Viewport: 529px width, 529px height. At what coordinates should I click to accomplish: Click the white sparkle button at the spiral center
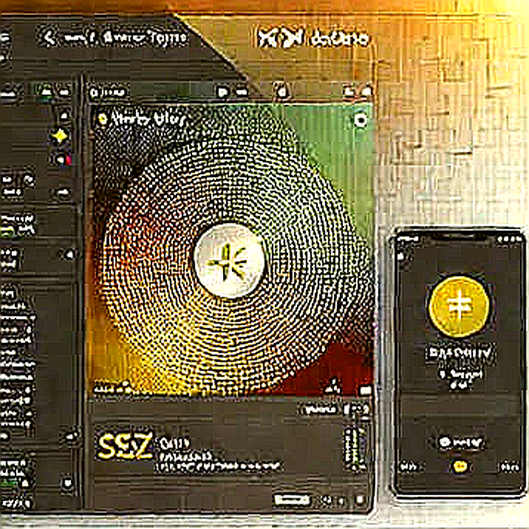pos(229,260)
